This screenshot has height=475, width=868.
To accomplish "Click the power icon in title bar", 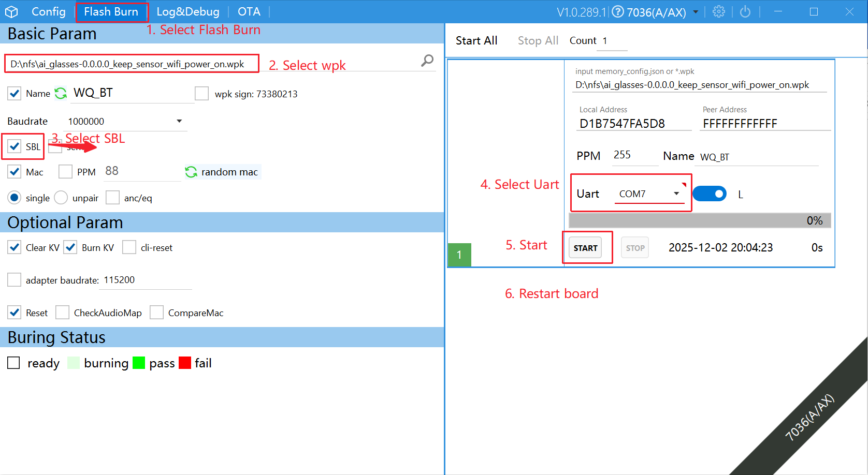I will pos(745,11).
